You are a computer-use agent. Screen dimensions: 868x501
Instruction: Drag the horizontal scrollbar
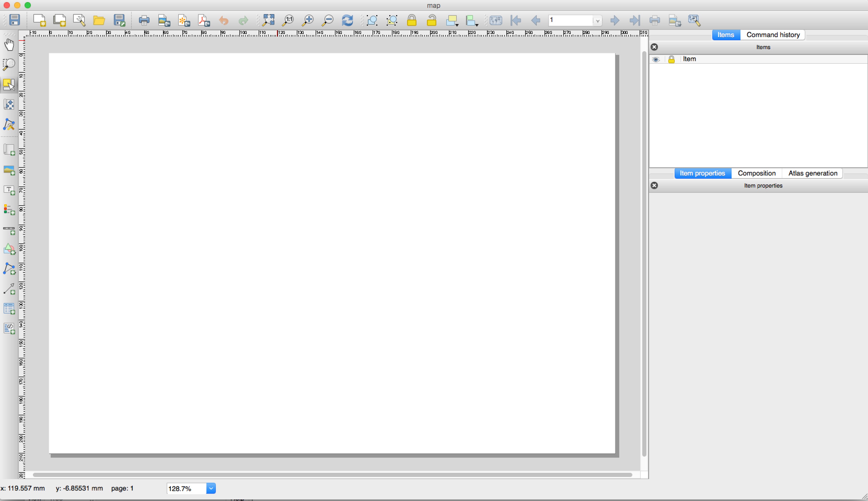click(x=332, y=474)
